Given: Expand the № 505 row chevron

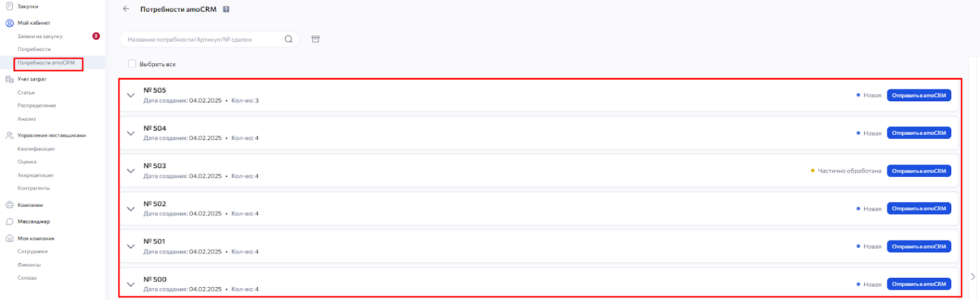Looking at the screenshot, I should point(130,95).
